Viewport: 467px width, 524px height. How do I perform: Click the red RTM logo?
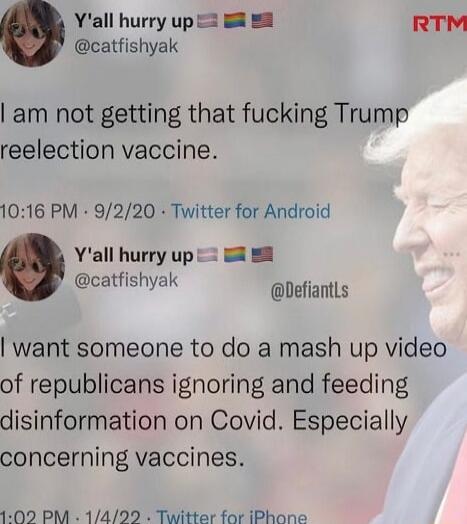[440, 24]
